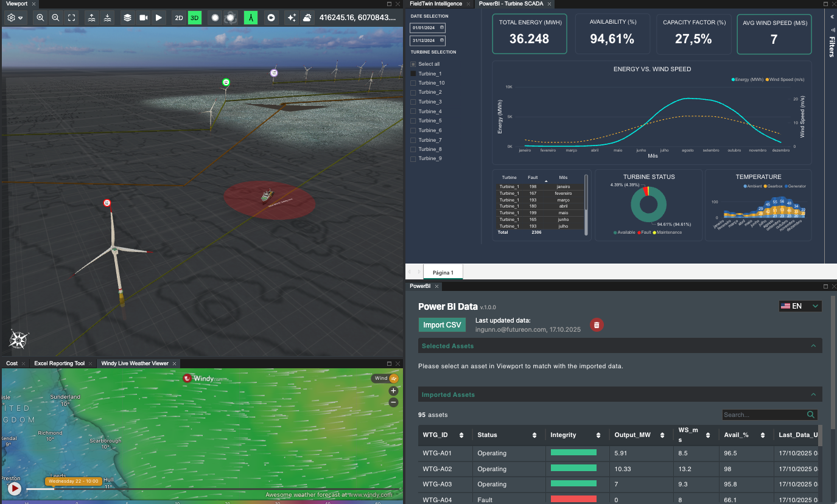Click the Import CSV button
The width and height of the screenshot is (837, 504).
(x=442, y=325)
